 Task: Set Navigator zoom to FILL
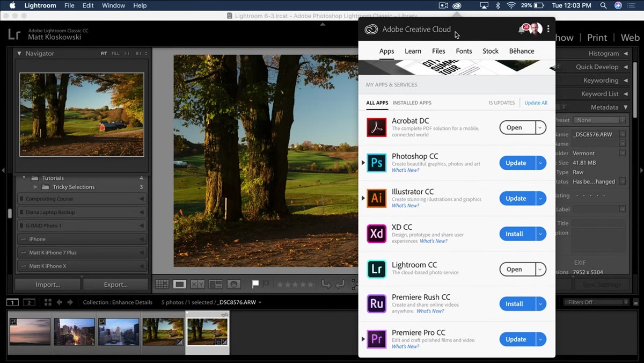[115, 54]
